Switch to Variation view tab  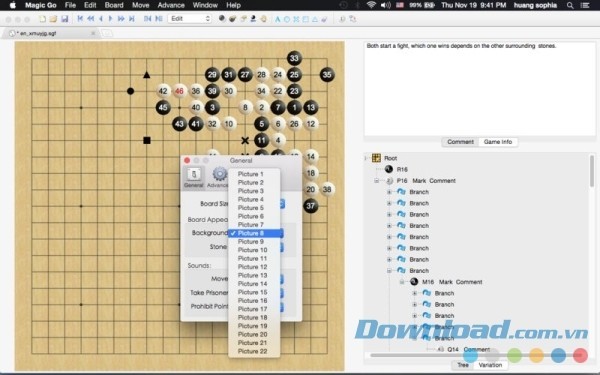pos(490,365)
